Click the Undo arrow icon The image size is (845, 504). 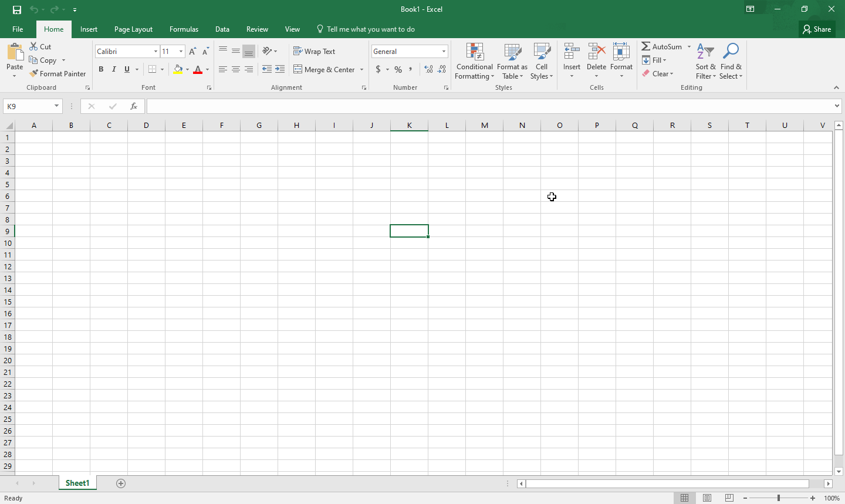click(x=34, y=9)
